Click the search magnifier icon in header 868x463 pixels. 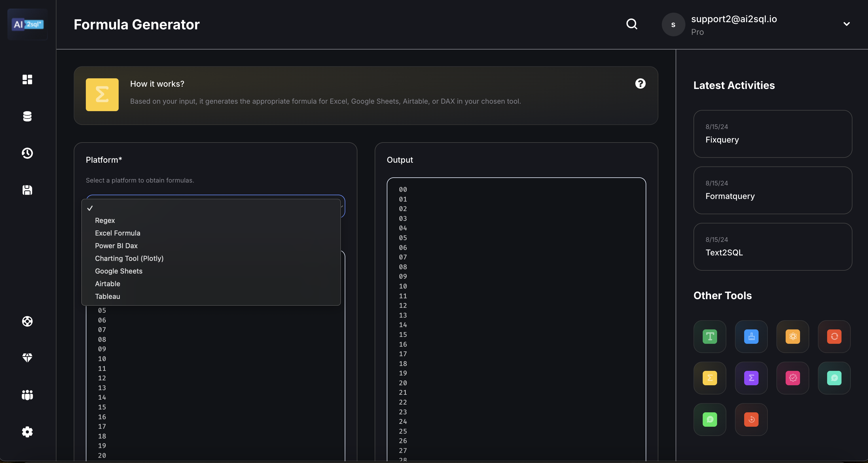632,24
